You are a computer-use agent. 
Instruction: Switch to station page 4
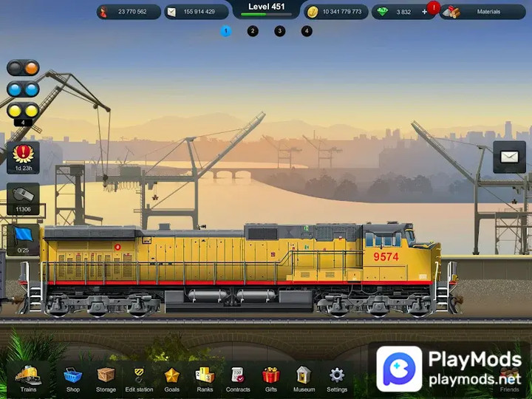[307, 31]
